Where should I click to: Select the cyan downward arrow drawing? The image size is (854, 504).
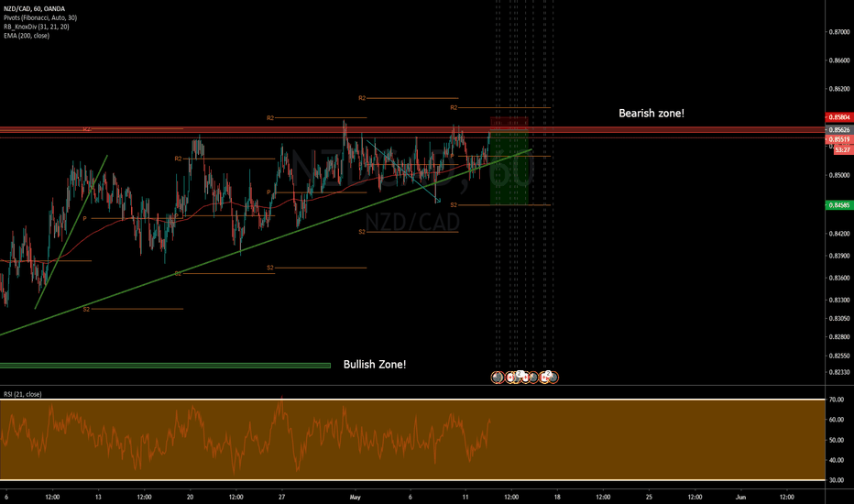tap(403, 171)
